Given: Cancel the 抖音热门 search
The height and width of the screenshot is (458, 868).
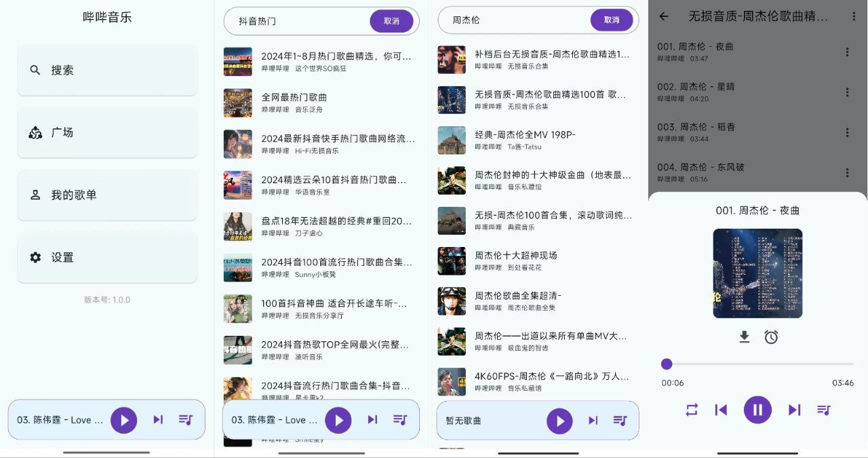Looking at the screenshot, I should [x=391, y=20].
